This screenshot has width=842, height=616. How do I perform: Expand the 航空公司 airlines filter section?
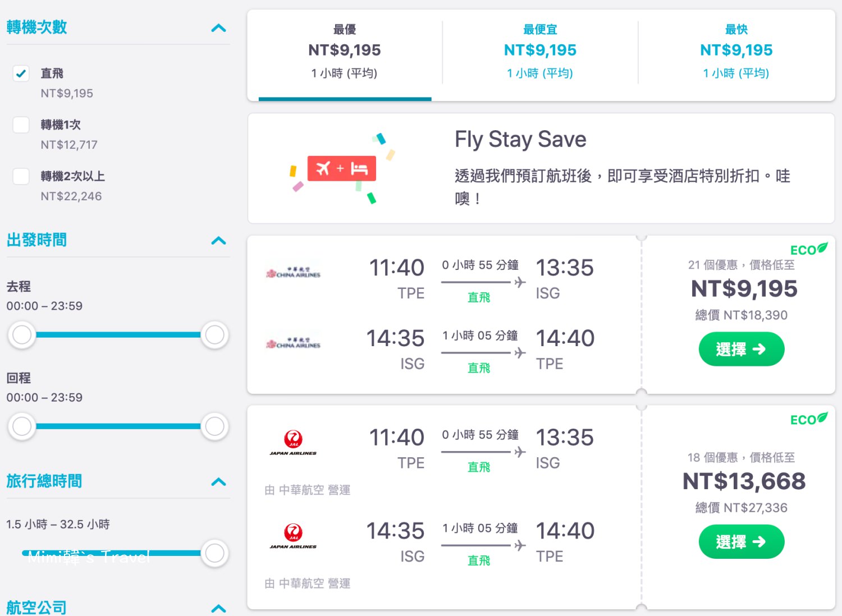[x=218, y=608]
